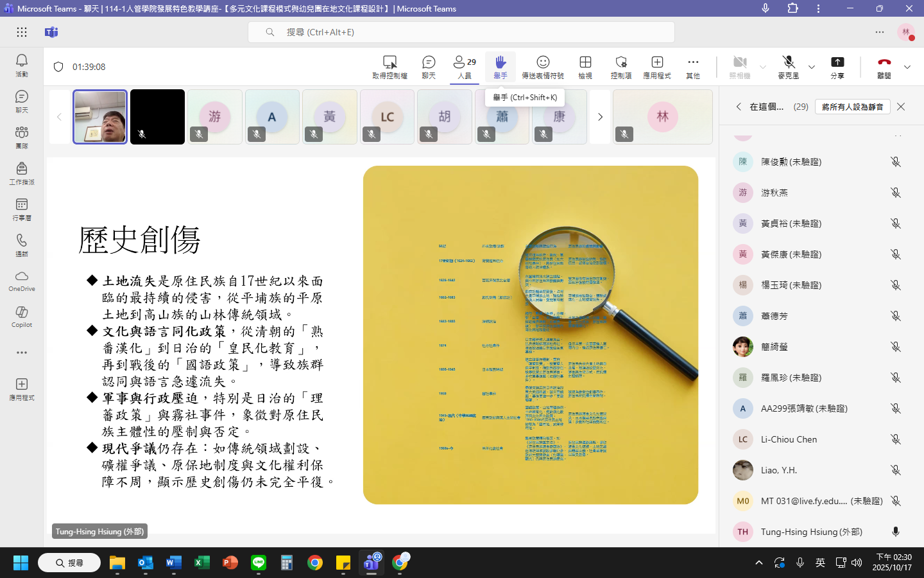Click the search box at top
This screenshot has width=924, height=578.
461,32
